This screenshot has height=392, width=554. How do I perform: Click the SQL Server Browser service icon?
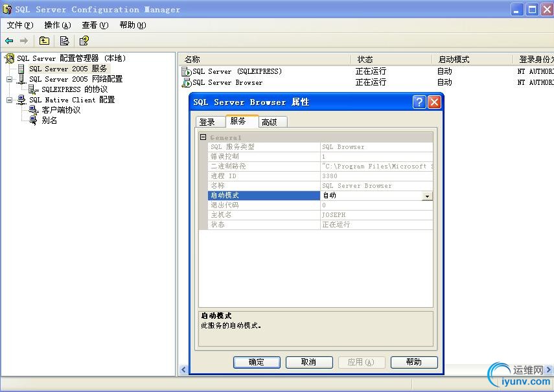tap(186, 83)
